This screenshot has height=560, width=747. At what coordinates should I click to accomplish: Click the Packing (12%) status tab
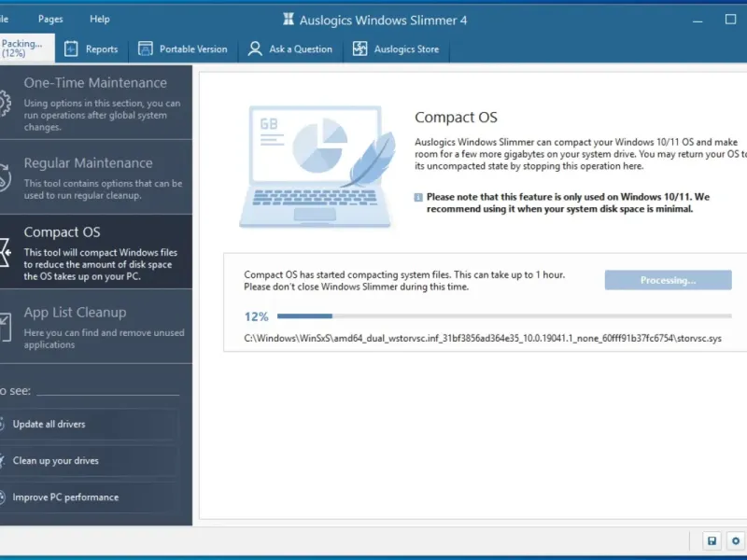click(27, 49)
